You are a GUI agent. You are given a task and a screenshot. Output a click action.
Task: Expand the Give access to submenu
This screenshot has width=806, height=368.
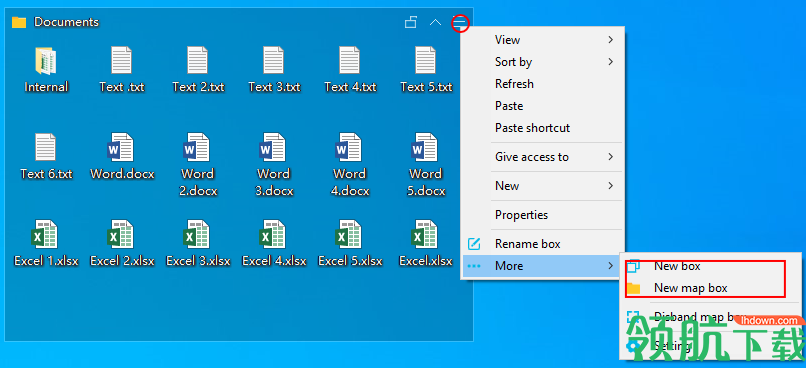pos(542,157)
